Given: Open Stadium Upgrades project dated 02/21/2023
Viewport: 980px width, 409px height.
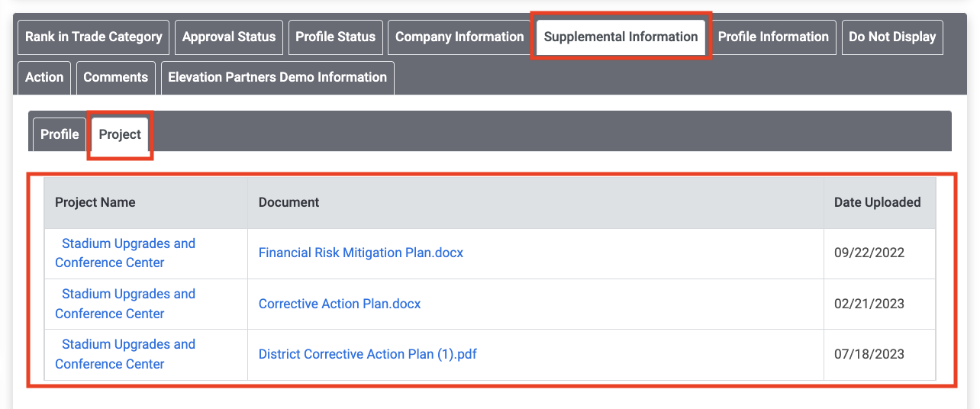Looking at the screenshot, I should [x=125, y=304].
